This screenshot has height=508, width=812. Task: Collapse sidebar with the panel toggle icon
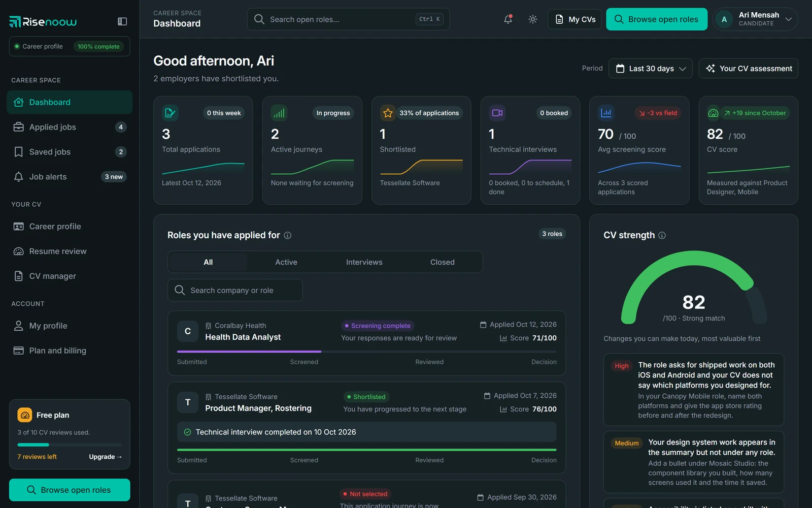pos(122,21)
